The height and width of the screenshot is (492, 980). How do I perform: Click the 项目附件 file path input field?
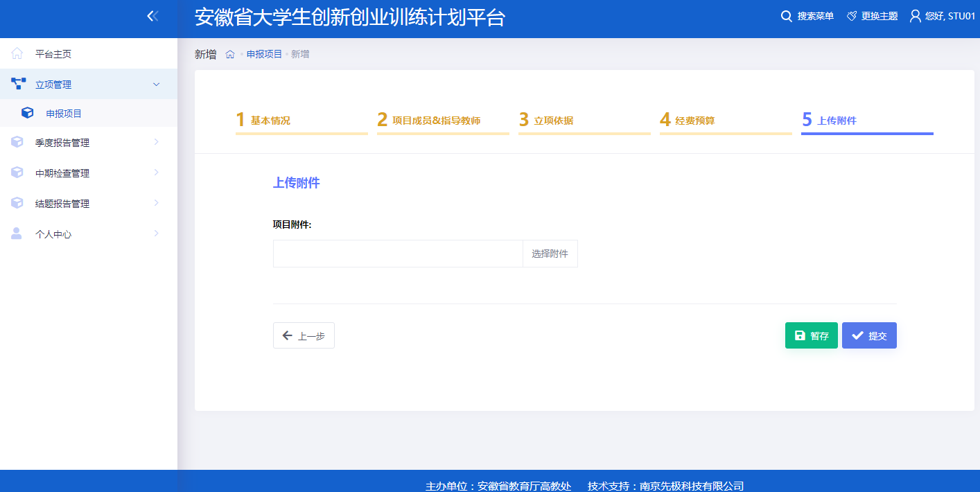click(x=398, y=254)
